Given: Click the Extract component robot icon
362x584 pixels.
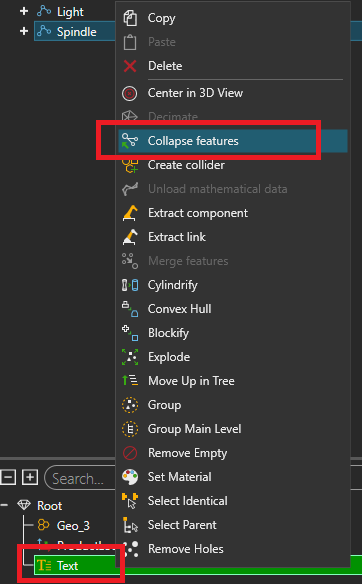Looking at the screenshot, I should [130, 213].
